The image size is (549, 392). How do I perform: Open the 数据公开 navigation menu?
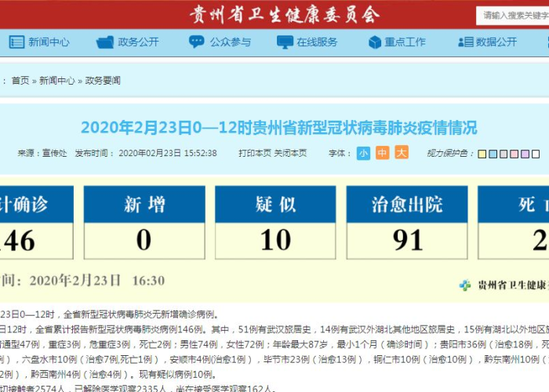pos(496,42)
